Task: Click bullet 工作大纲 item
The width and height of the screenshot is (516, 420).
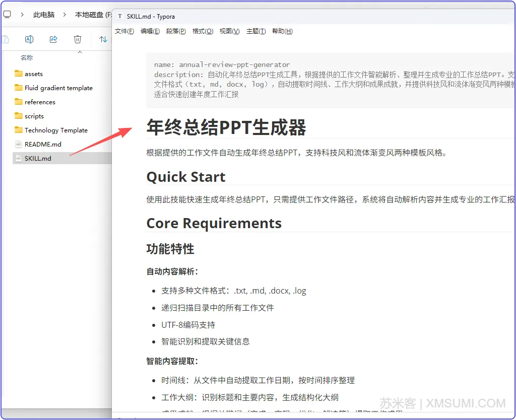Action: click(250, 398)
